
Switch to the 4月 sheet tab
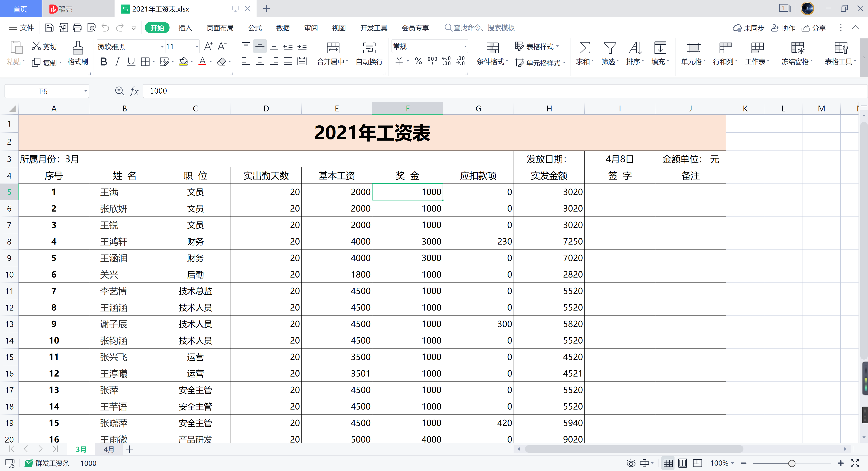point(109,450)
